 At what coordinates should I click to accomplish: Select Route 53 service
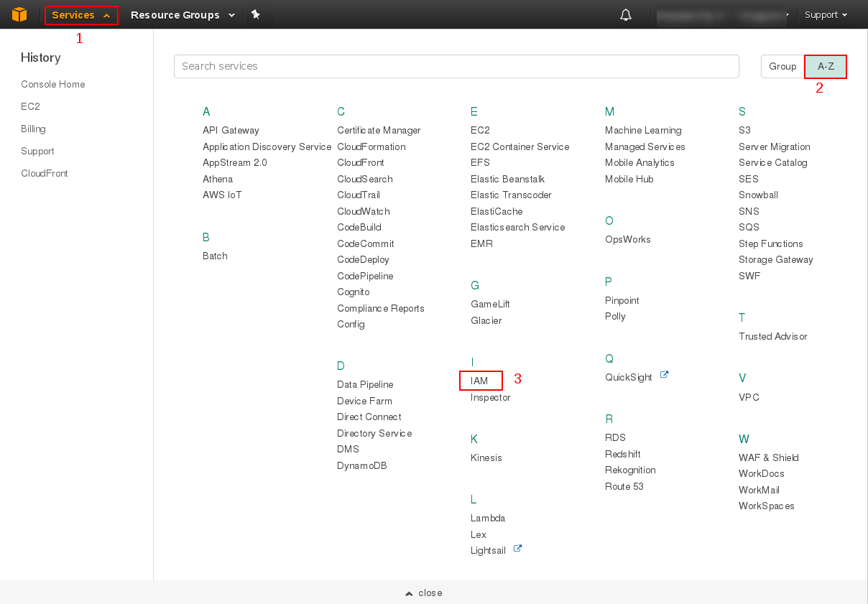tap(624, 487)
